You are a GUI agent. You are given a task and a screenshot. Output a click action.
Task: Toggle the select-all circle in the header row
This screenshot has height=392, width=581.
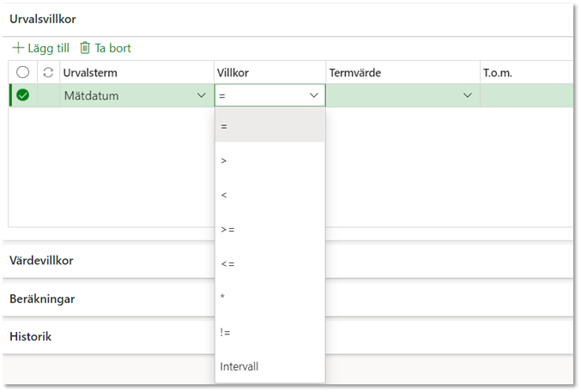pyautogui.click(x=22, y=72)
